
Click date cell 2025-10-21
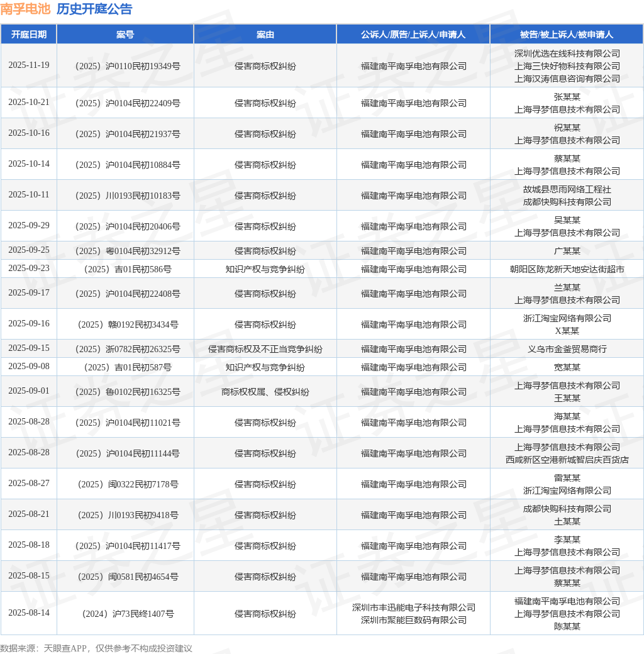29,102
